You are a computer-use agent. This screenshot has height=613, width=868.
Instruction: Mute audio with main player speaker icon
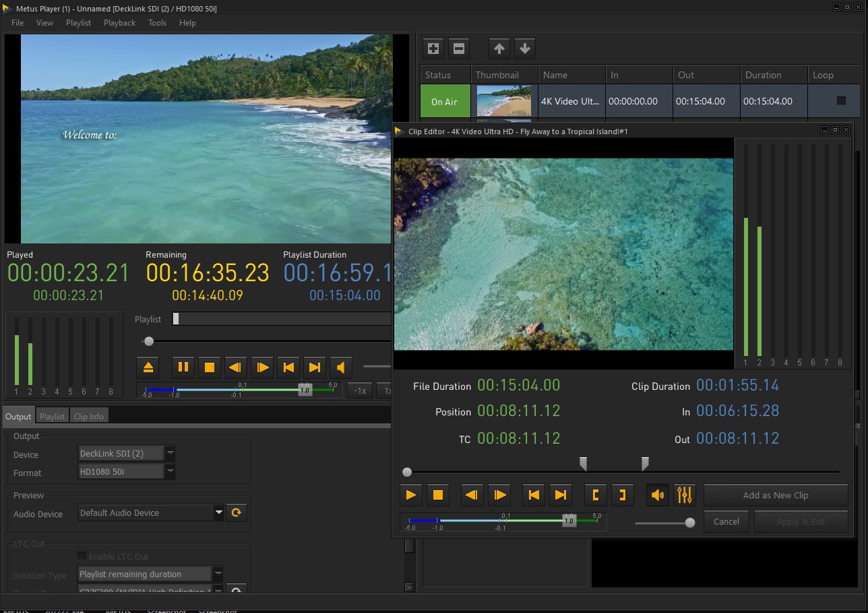click(x=340, y=368)
